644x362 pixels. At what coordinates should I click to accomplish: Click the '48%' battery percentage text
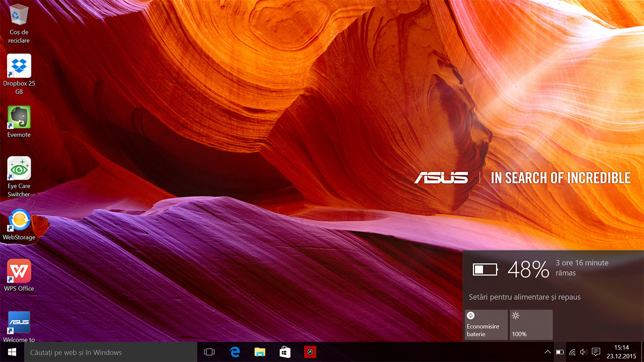[x=528, y=270]
